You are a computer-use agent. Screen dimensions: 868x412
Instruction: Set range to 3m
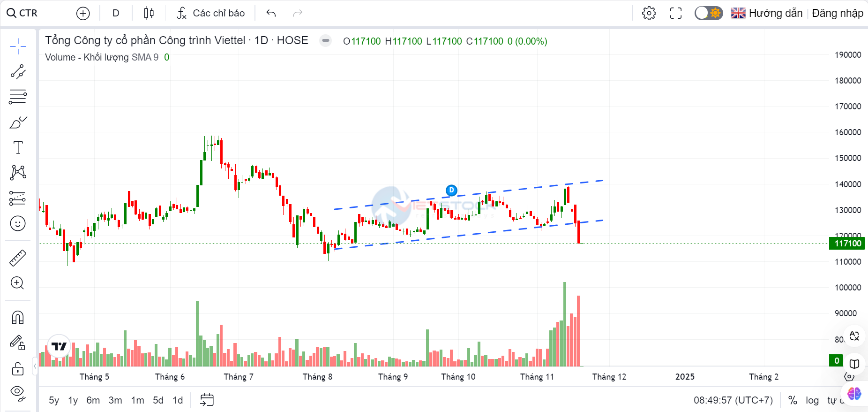pos(115,400)
